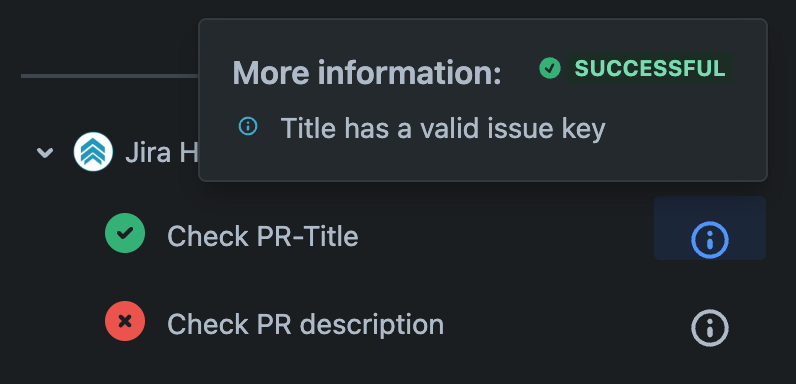Click the green checkmark beside SUCCESSFUL
Image resolution: width=796 pixels, height=384 pixels.
pyautogui.click(x=550, y=68)
